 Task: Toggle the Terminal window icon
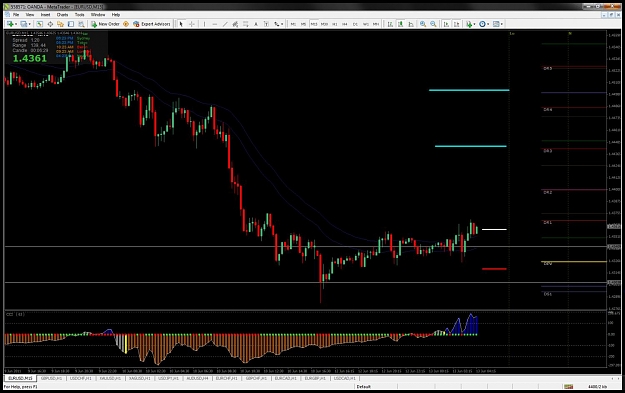click(71, 24)
